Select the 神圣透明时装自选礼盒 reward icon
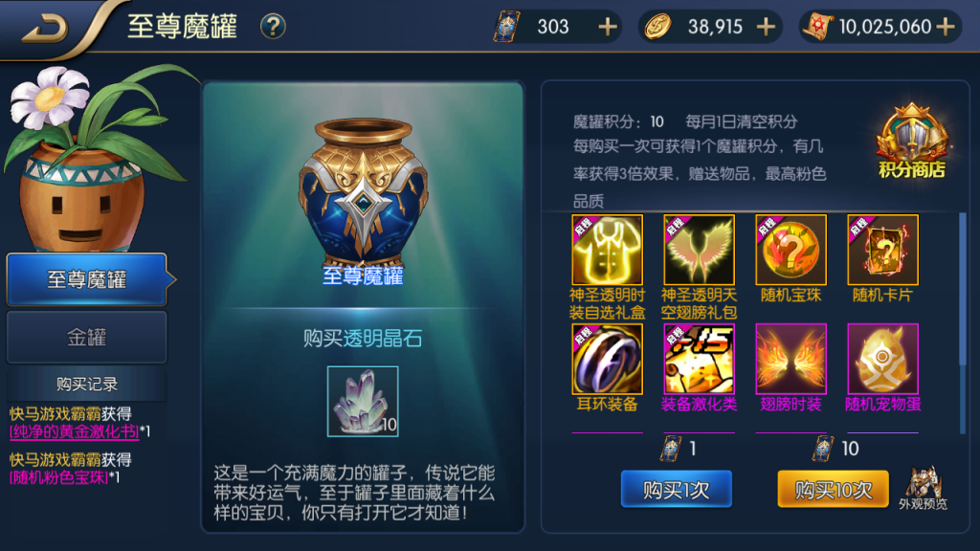 coord(607,250)
